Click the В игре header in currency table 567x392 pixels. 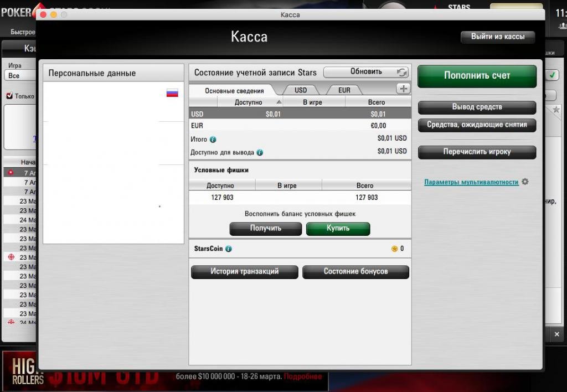(312, 102)
